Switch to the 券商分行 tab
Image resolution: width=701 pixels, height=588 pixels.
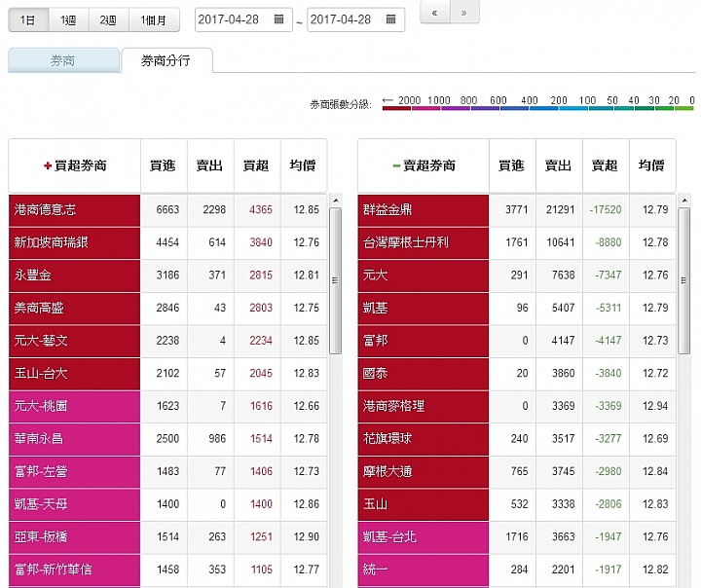pos(166,60)
